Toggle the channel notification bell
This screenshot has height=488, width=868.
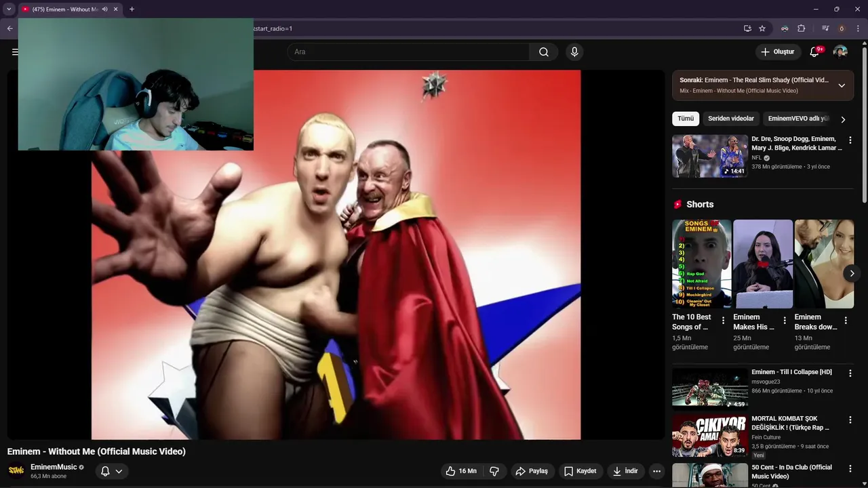pos(105,471)
